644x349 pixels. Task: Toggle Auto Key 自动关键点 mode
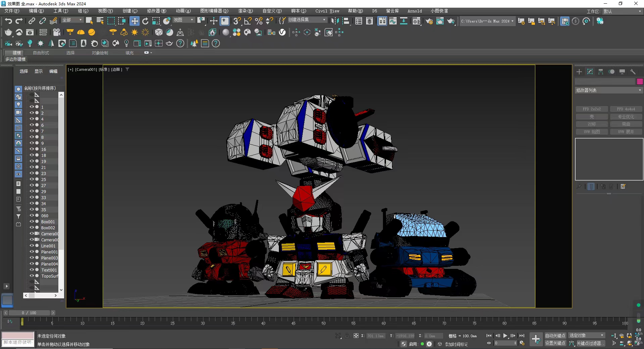coord(555,336)
